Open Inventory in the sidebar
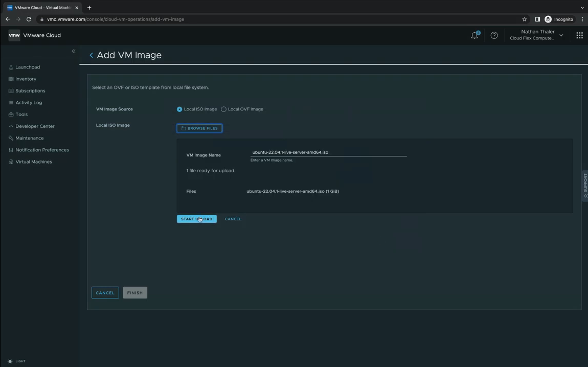 pos(26,79)
